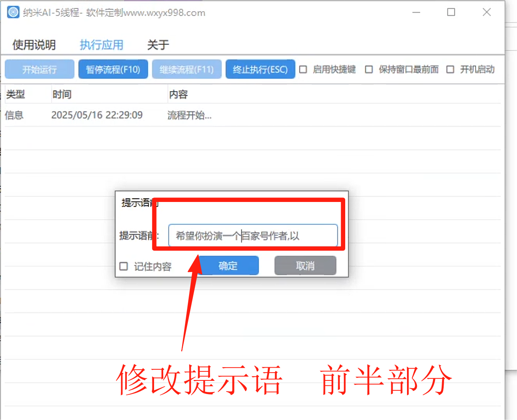Click the 时间 column header
The width and height of the screenshot is (517, 420).
click(x=62, y=94)
